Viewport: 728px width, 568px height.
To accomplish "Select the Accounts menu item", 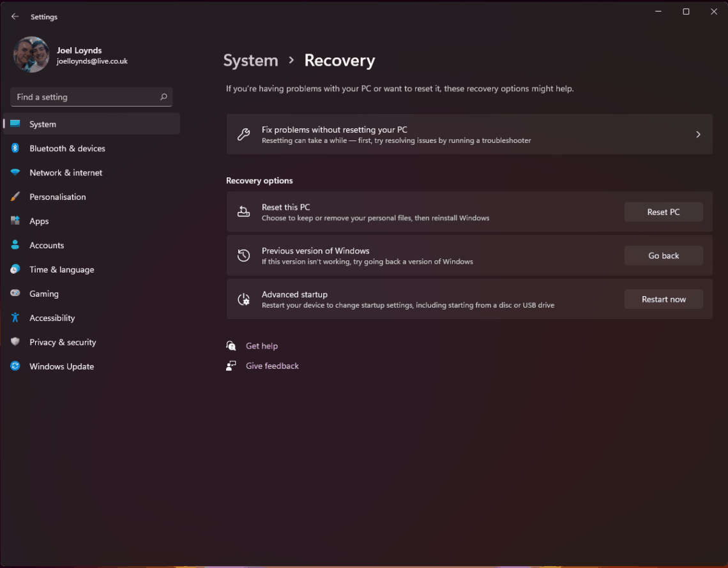I will 47,245.
